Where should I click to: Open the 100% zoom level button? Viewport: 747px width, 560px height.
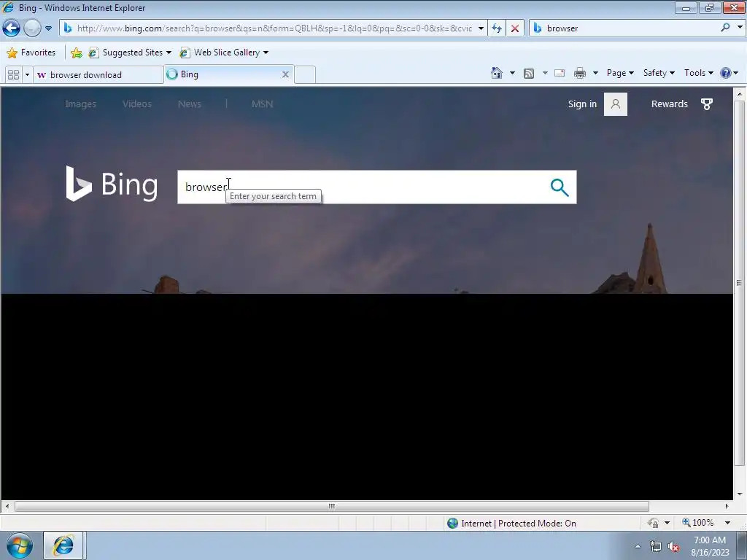(698, 522)
